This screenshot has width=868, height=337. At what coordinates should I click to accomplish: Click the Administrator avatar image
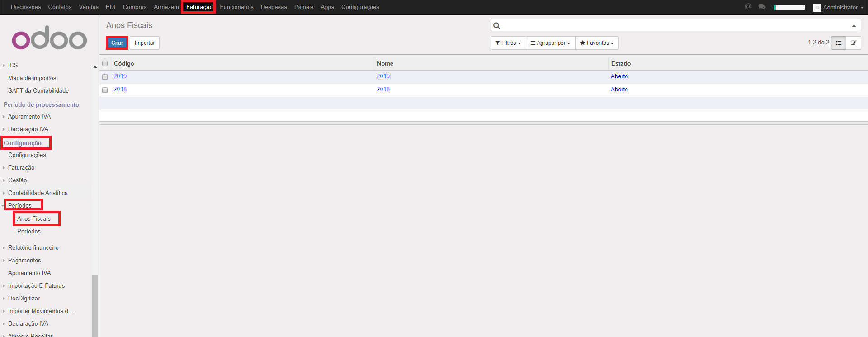pos(817,8)
